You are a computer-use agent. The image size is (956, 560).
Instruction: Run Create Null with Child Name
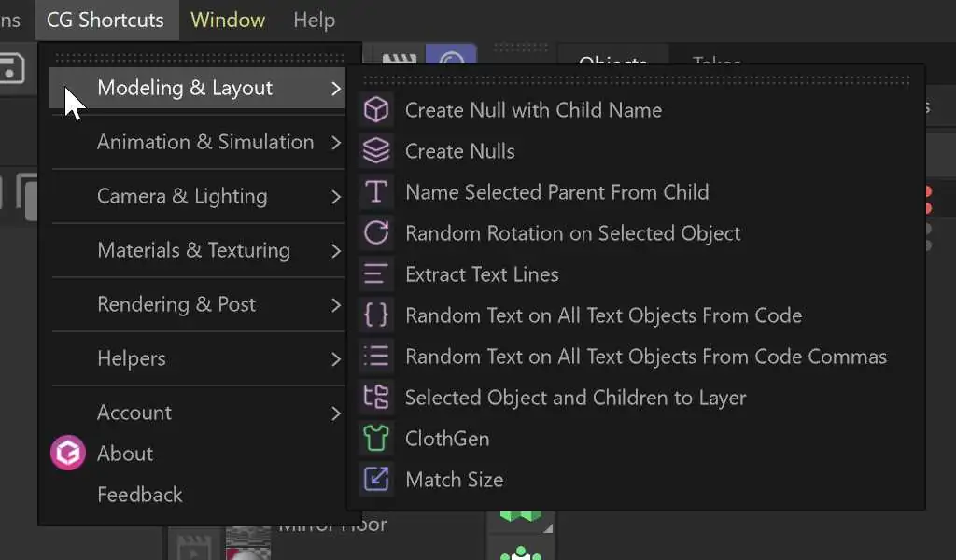pyautogui.click(x=637, y=110)
